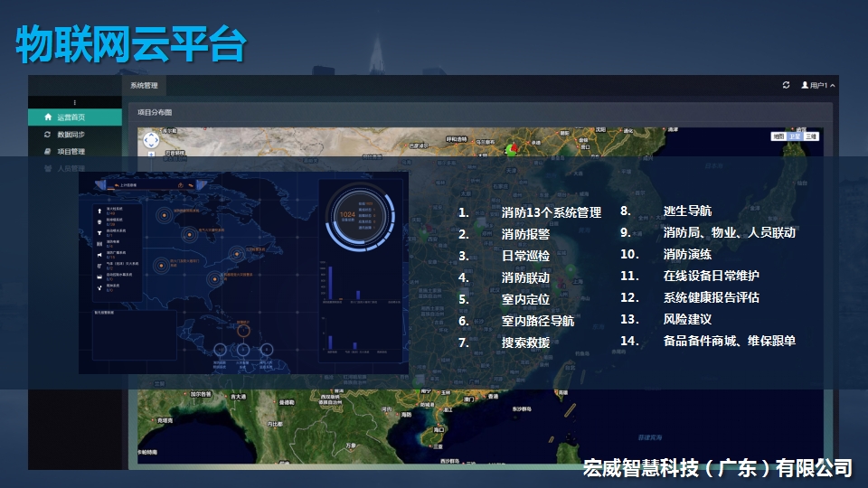868x488 pixels.
Task: Click the people icon beside 人员管理
Action: (x=48, y=168)
